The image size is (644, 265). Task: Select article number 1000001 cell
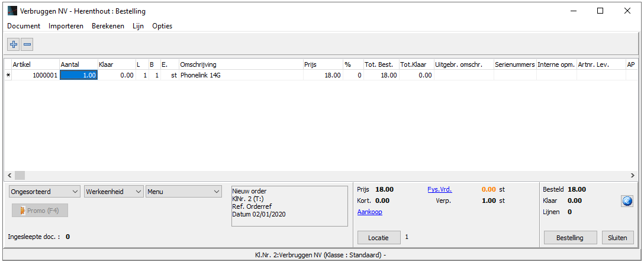coord(36,75)
